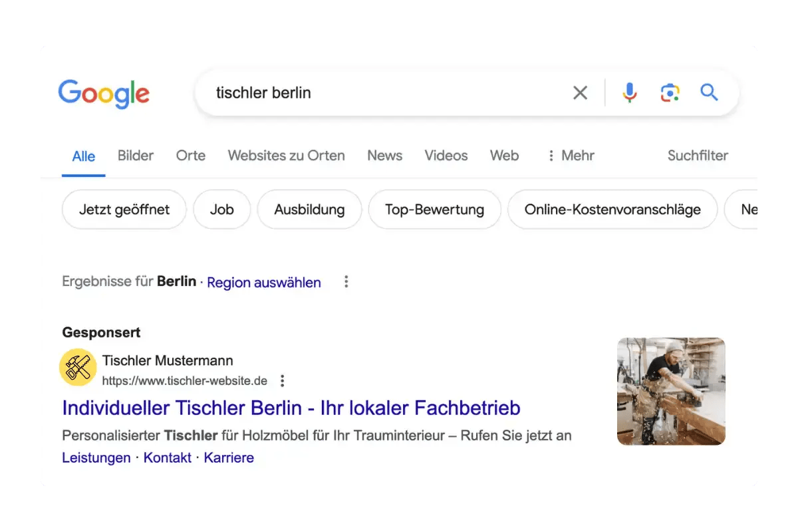Follow the Region auswählen link
This screenshot has width=798, height=532.
264,283
